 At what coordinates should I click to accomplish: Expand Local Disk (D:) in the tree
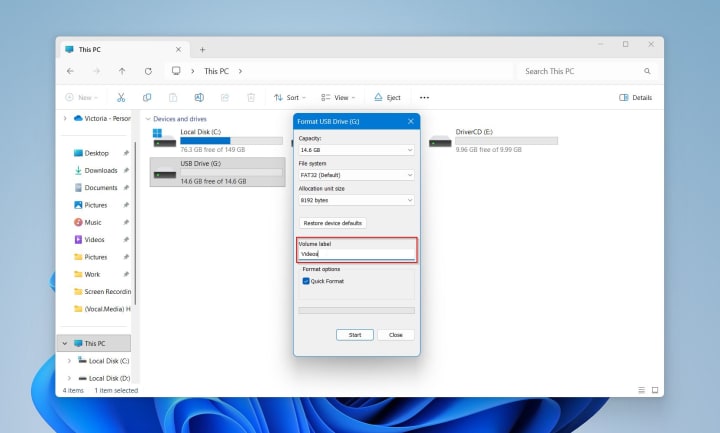[x=69, y=378]
